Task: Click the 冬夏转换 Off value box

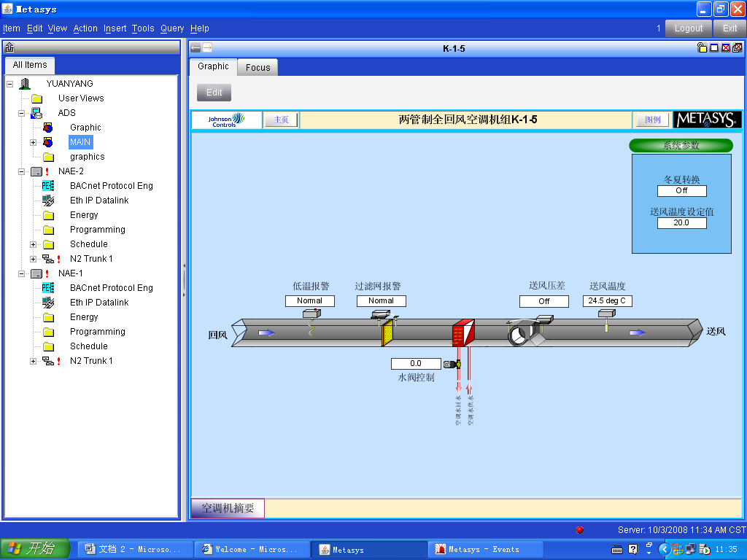Action: click(x=681, y=191)
